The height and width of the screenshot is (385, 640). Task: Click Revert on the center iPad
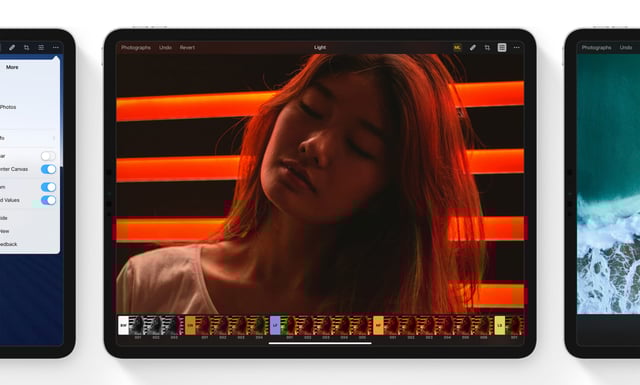tap(187, 47)
